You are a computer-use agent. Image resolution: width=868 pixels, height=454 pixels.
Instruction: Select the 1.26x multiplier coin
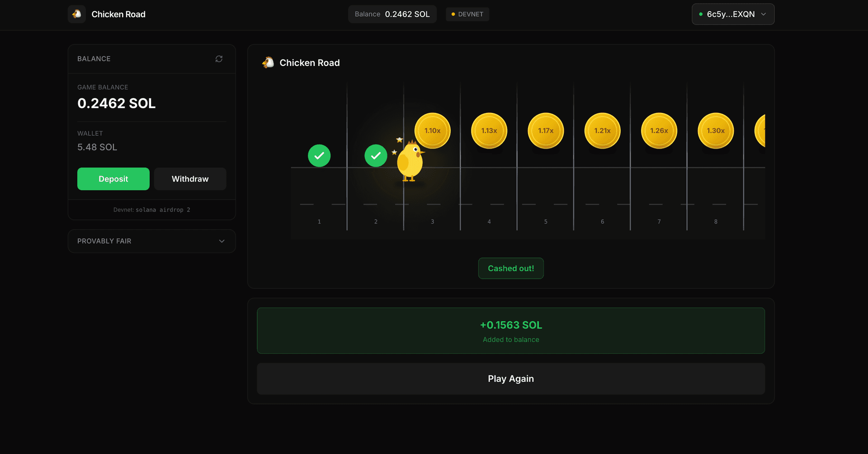[x=659, y=131]
